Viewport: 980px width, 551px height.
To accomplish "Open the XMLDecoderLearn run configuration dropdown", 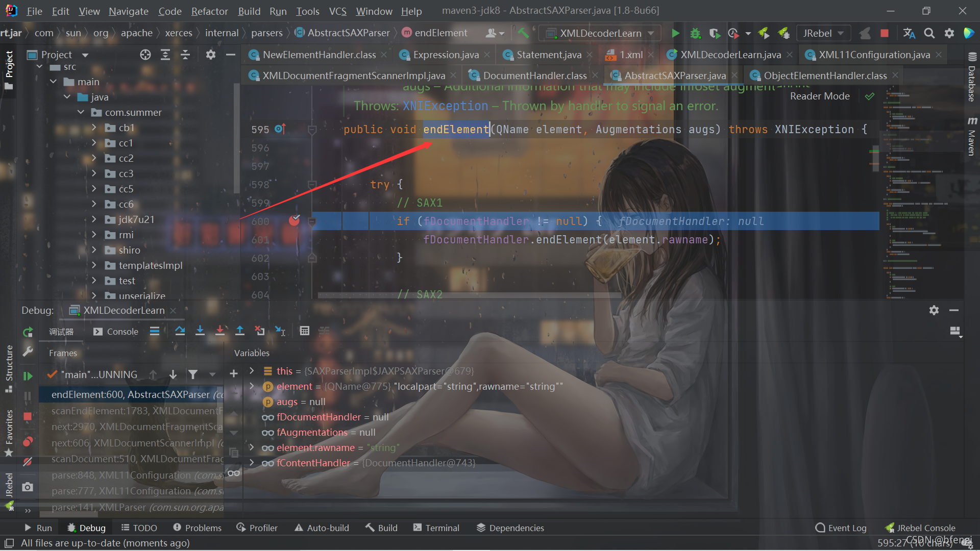I will click(x=600, y=33).
